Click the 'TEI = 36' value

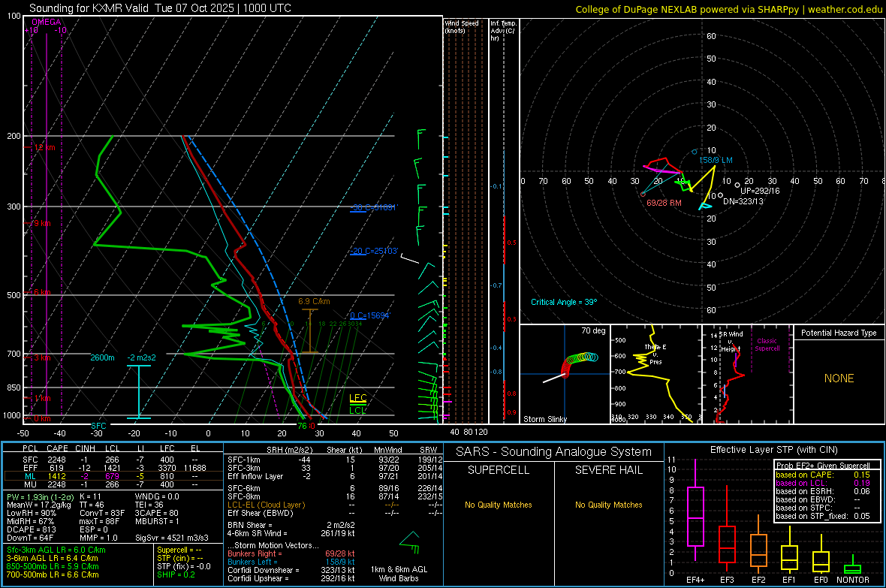[149, 505]
